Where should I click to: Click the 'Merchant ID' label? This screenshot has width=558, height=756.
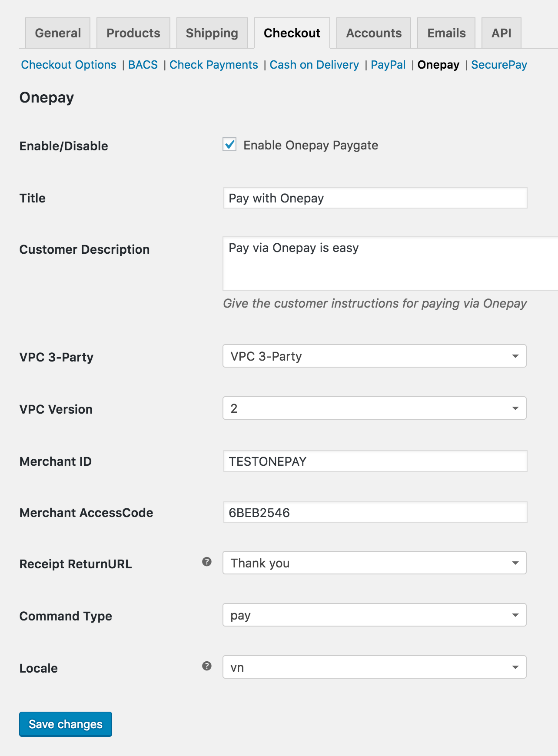56,461
